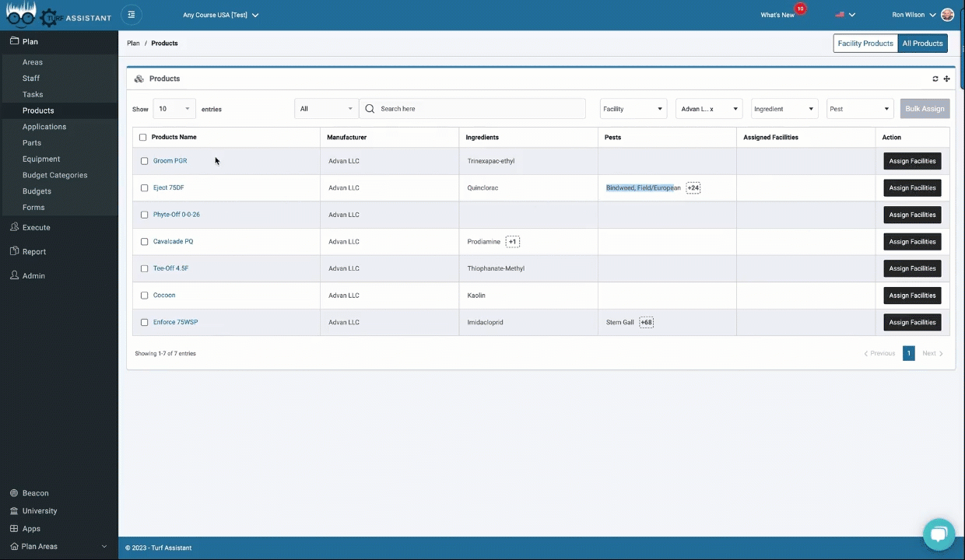
Task: Click the hamburger menu icon in the top bar
Action: (131, 14)
